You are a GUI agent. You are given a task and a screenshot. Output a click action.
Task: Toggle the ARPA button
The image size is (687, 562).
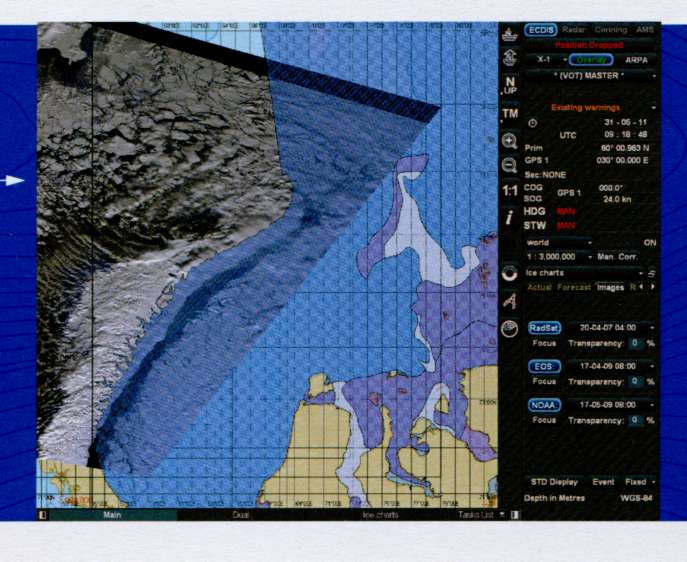point(637,60)
